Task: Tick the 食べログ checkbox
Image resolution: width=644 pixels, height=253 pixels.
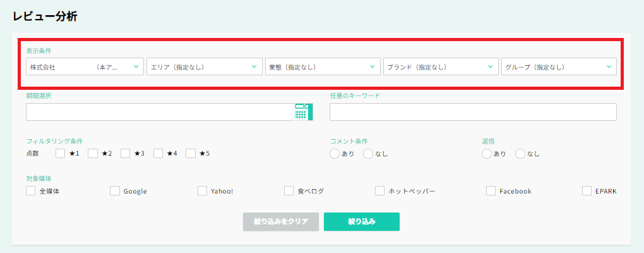Action: click(289, 191)
